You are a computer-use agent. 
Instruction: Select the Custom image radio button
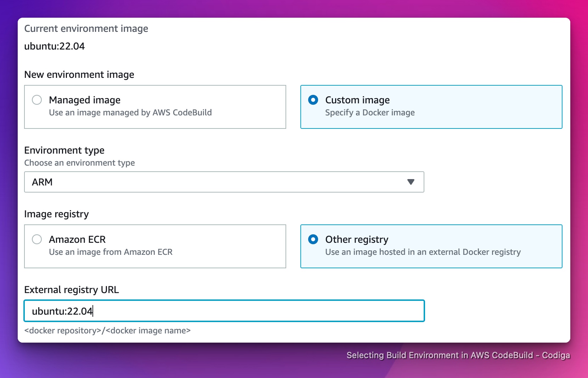(x=313, y=100)
